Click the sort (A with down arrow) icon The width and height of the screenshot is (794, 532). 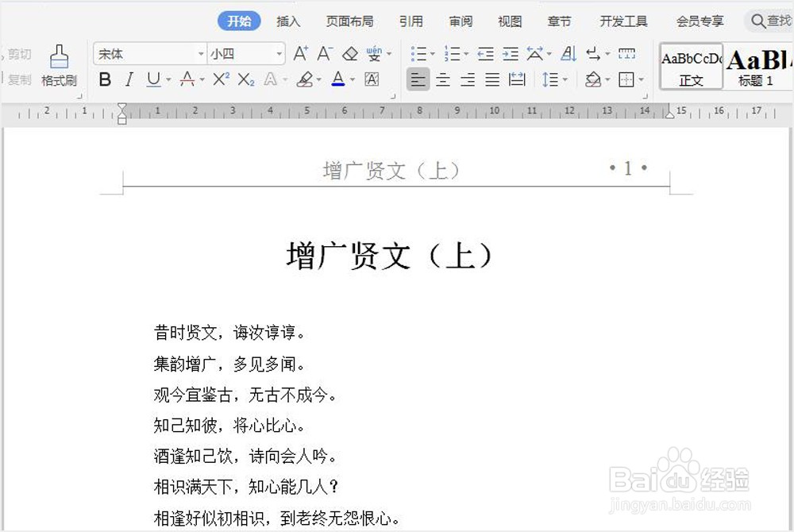569,54
